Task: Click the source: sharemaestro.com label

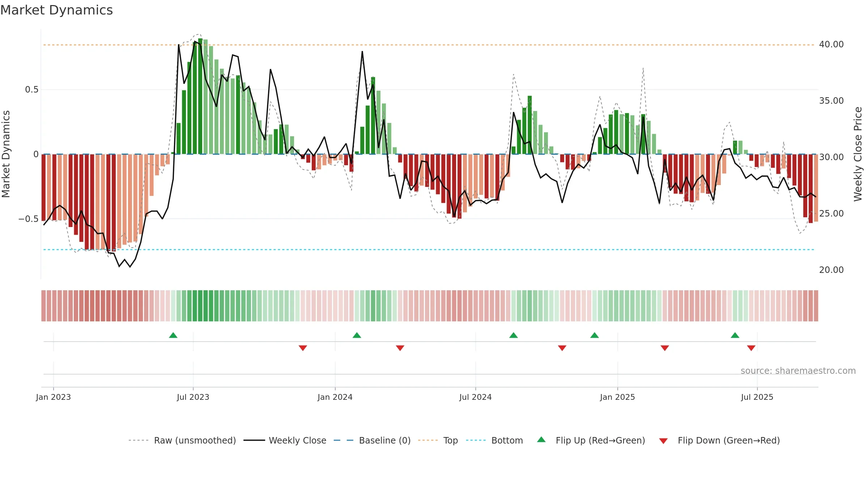Action: click(798, 371)
